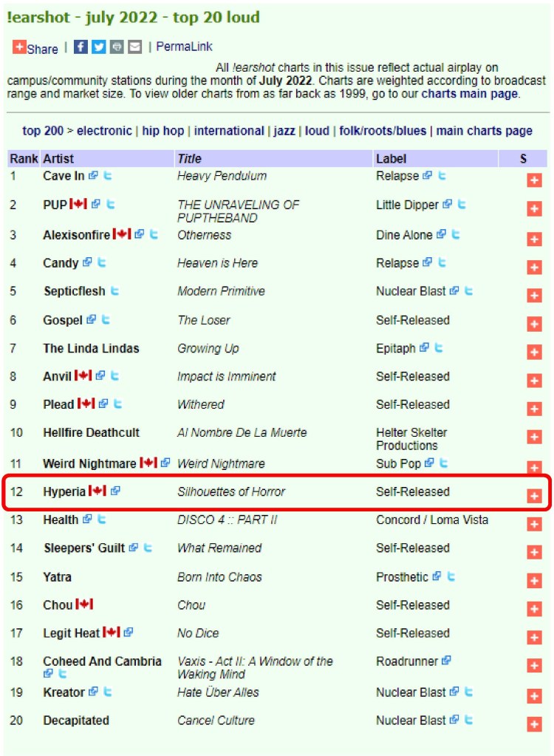Open the hip hop chart
This screenshot has height=756, width=554.
[163, 131]
